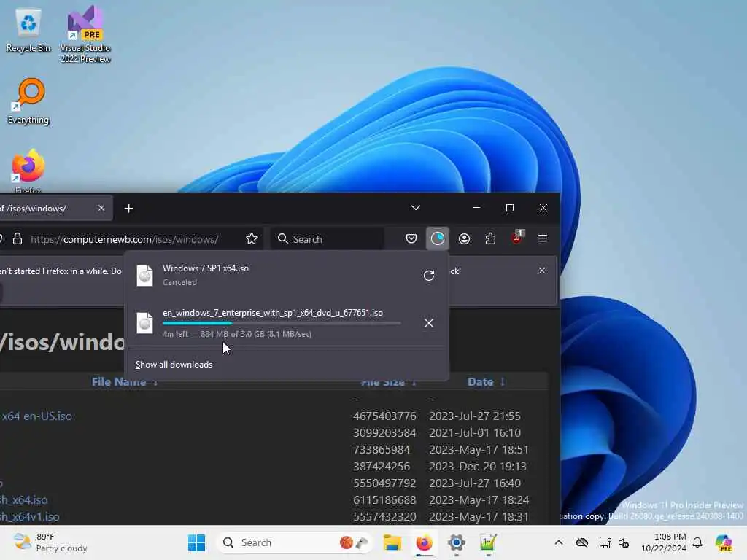This screenshot has width=747, height=560.
Task: Open the display network tray icon
Action: click(605, 542)
